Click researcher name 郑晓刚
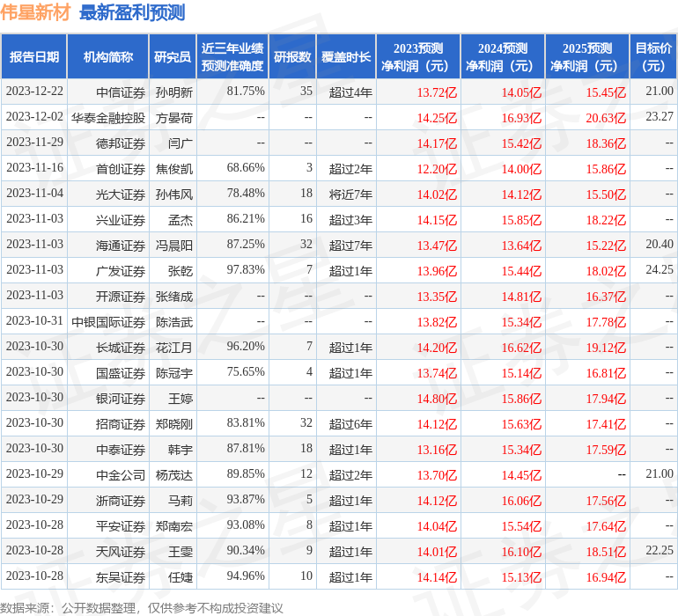This screenshot has height=616, width=678. click(x=174, y=423)
